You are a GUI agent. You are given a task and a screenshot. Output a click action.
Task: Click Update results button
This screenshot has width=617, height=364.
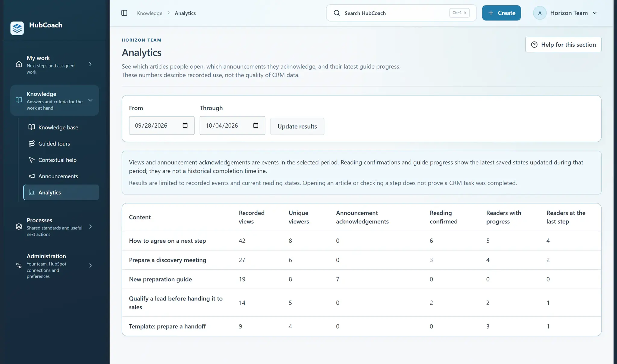[297, 126]
